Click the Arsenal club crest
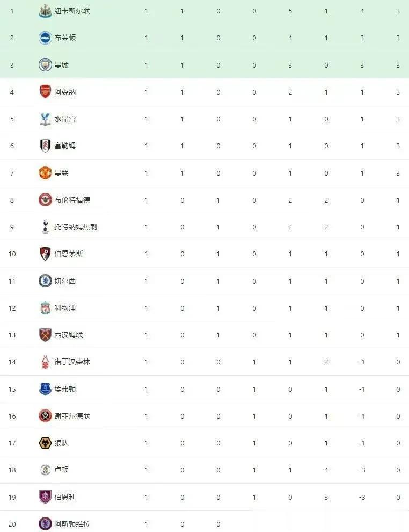409x532 pixels. tap(45, 92)
